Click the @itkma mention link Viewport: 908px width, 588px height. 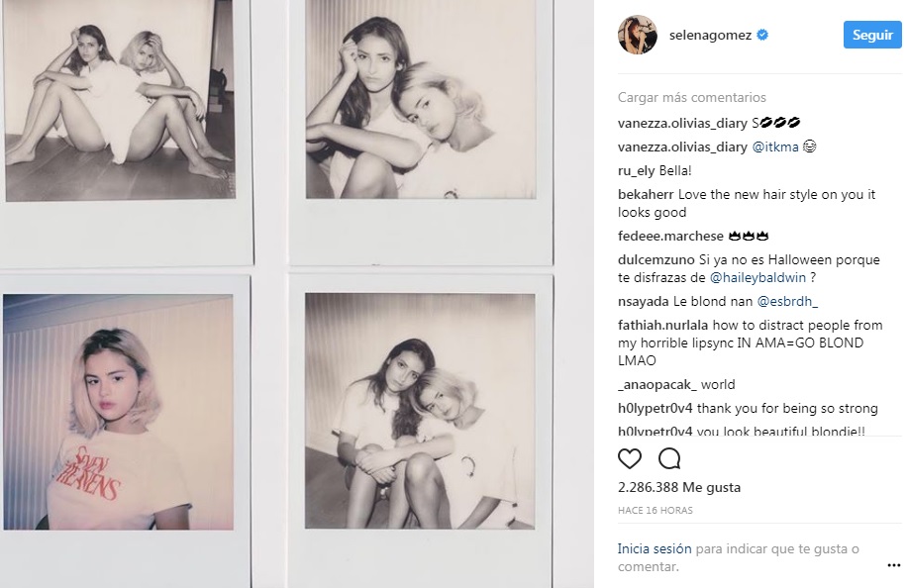point(774,147)
